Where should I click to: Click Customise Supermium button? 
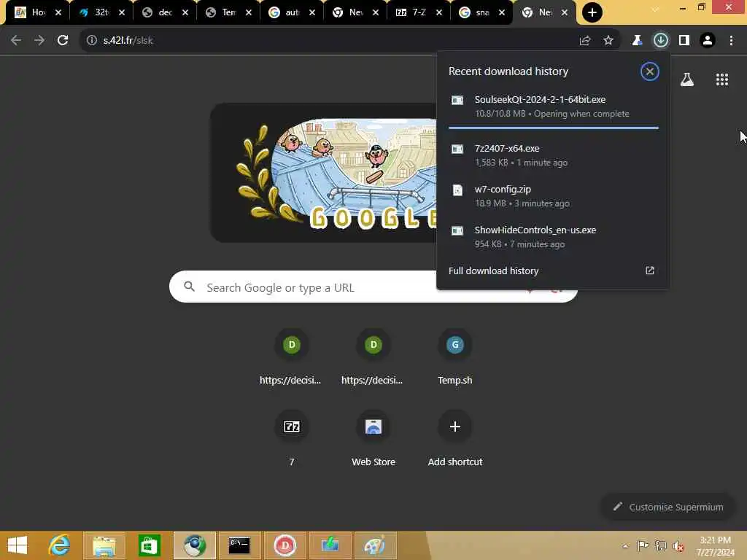coord(668,507)
